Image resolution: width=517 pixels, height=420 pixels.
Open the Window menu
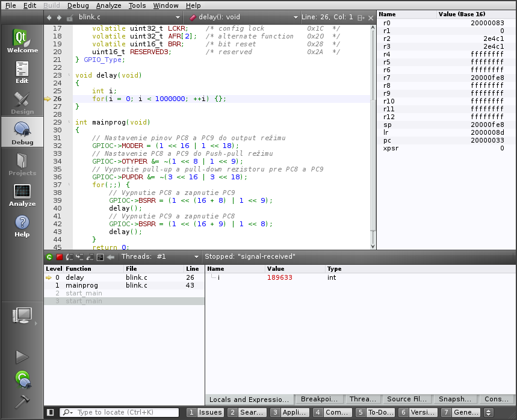click(x=166, y=5)
